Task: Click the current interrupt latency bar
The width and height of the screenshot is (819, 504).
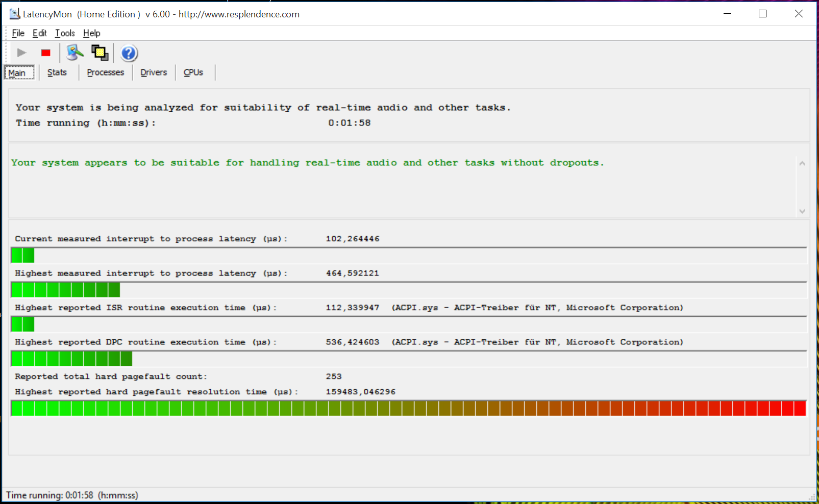Action: pos(409,255)
